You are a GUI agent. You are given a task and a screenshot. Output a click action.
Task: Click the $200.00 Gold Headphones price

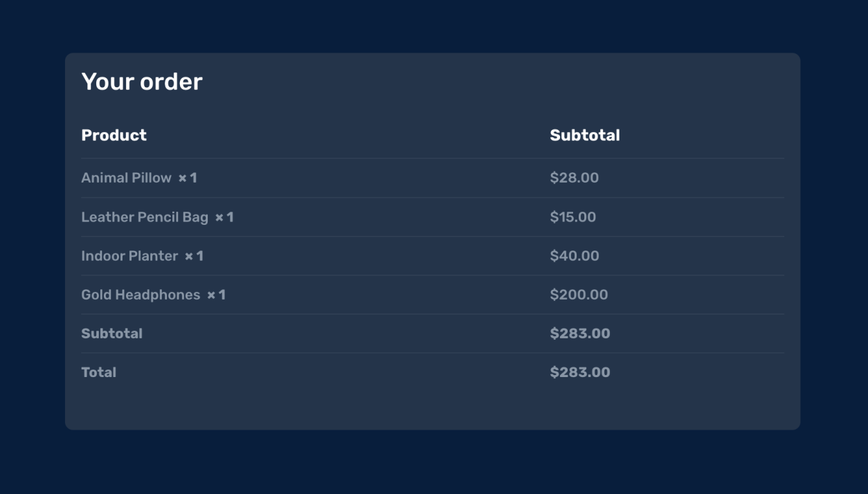[579, 295]
